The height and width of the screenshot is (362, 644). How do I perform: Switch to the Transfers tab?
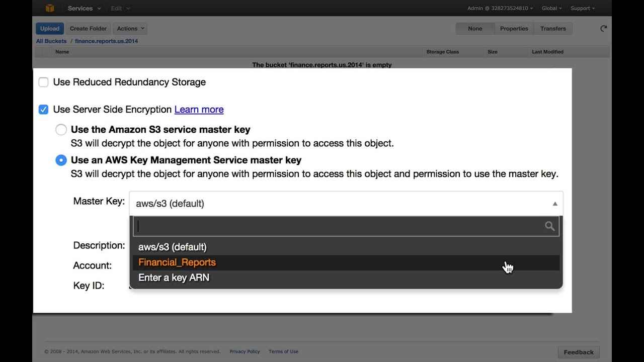point(553,29)
